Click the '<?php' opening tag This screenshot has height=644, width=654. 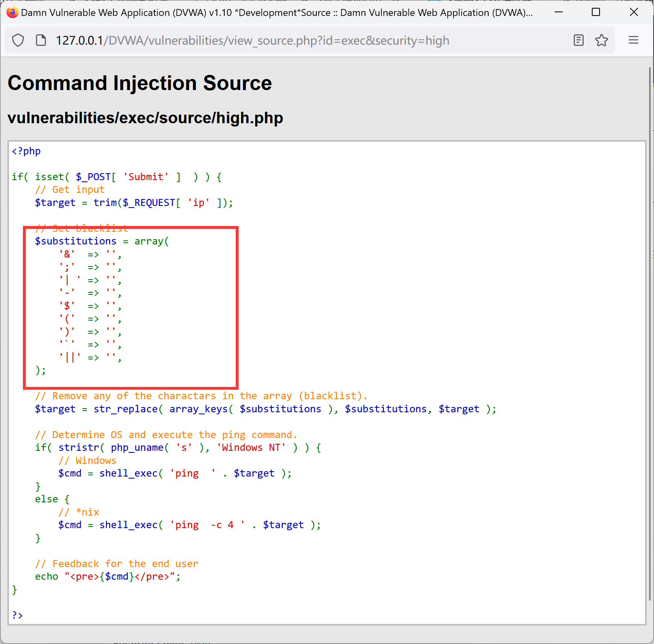point(26,151)
